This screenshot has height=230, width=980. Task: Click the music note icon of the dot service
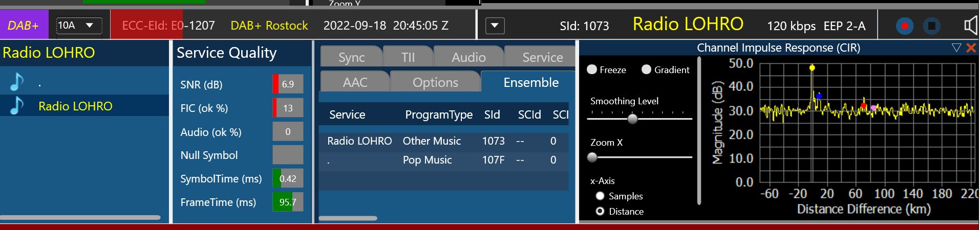point(17,82)
